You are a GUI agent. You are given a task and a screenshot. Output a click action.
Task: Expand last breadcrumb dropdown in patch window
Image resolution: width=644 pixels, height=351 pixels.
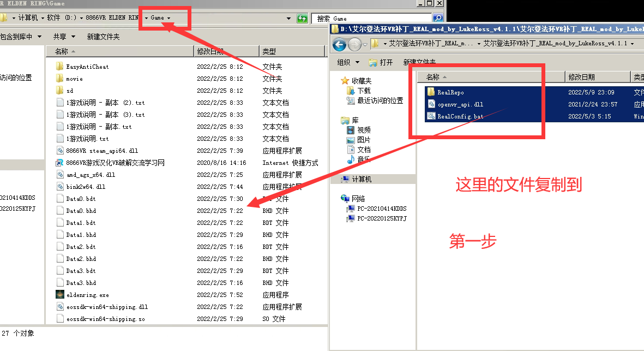pos(632,44)
